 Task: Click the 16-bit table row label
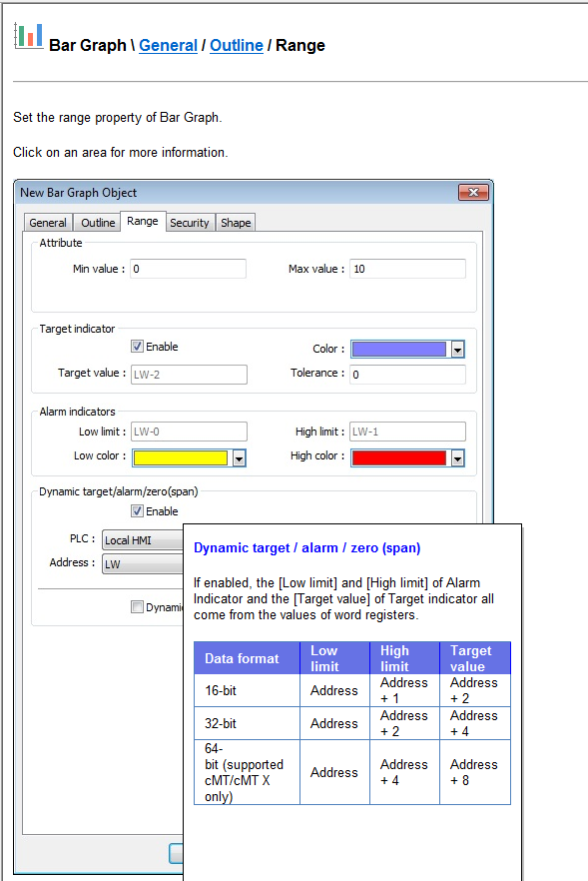coord(221,690)
